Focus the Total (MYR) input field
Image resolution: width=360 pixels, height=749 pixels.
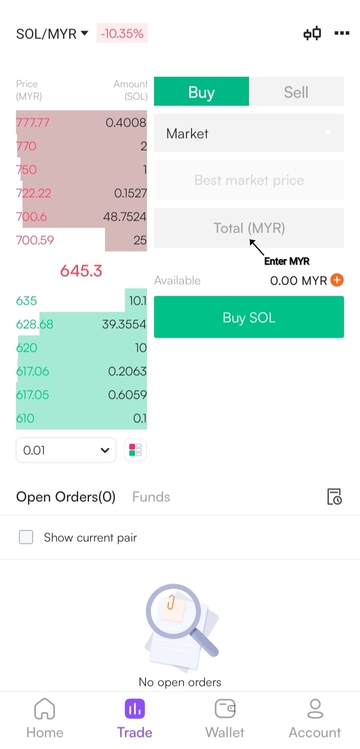pos(249,228)
